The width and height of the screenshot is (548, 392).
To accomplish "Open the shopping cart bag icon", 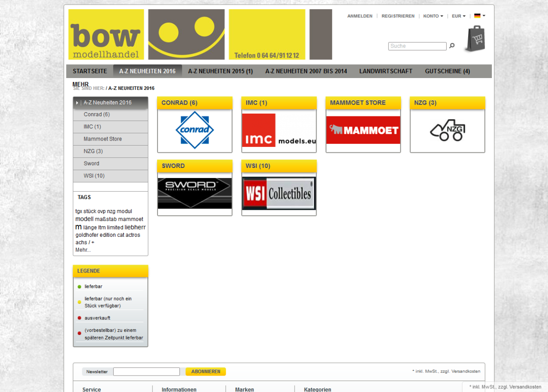I will [x=475, y=39].
